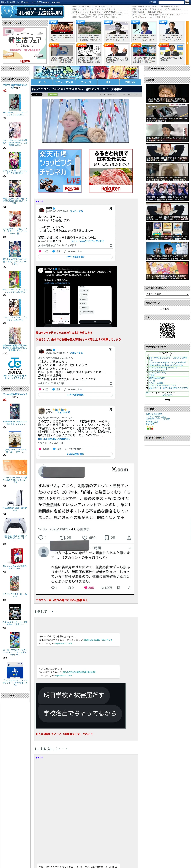191x868 pixels.
Task: Pause the embedded video at 0:14
Action: [47, 321]
